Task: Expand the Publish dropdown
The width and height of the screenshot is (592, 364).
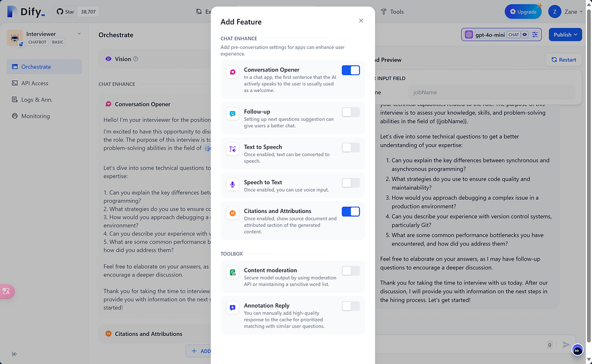Action: point(565,34)
